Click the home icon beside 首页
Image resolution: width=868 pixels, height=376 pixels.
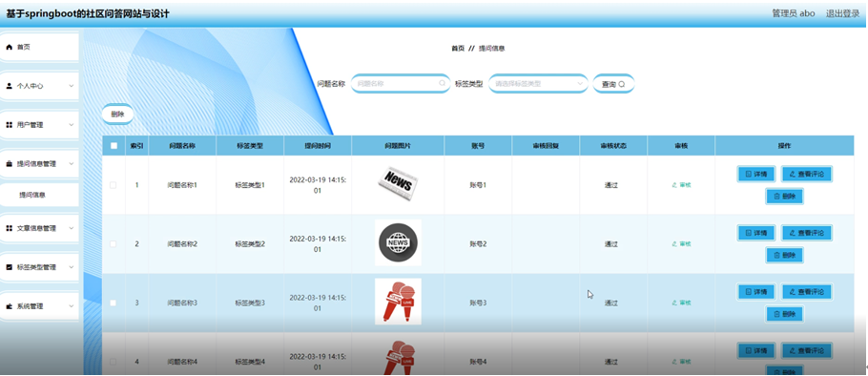point(9,48)
